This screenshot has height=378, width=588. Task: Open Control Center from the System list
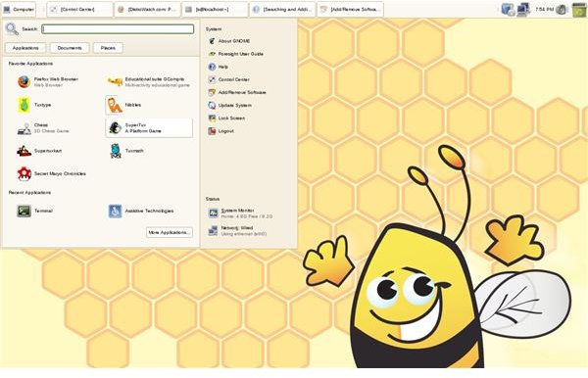(228, 79)
